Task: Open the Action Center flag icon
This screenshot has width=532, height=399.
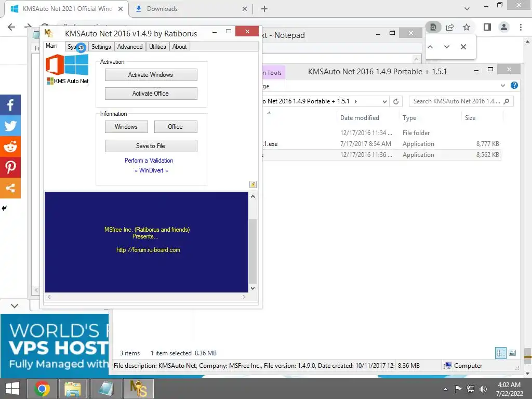Action: (458, 389)
